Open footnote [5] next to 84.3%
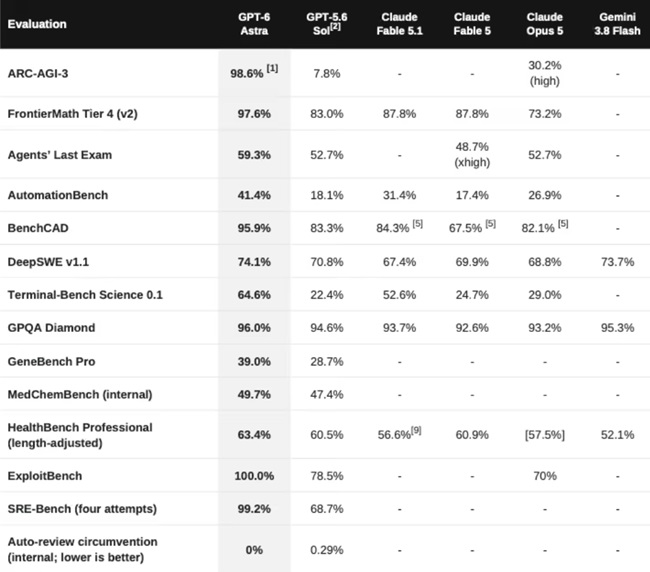The height and width of the screenshot is (572, 650). point(417,224)
